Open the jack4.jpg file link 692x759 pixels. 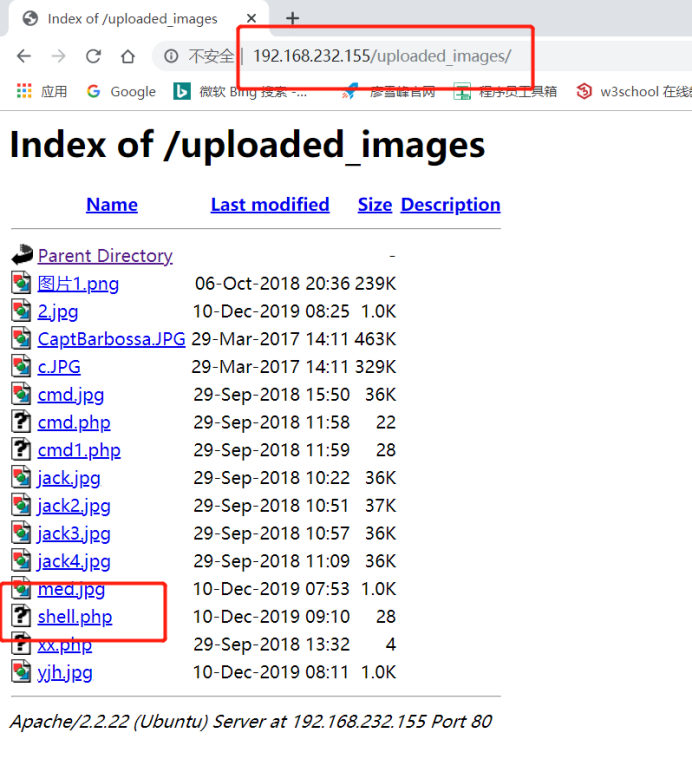point(74,562)
